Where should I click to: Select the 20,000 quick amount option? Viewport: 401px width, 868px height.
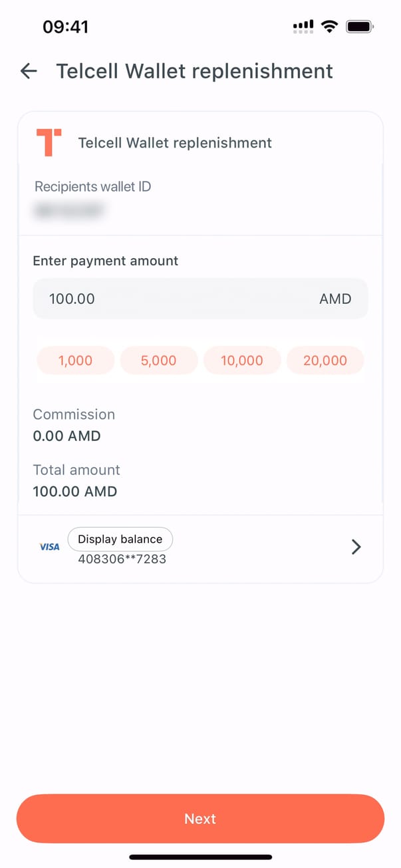pos(325,361)
